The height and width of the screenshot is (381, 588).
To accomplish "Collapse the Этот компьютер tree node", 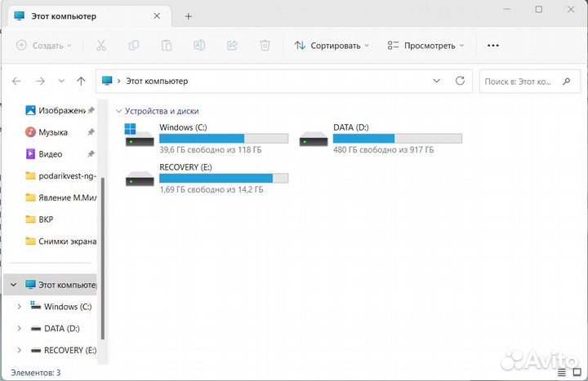I will pos(13,285).
